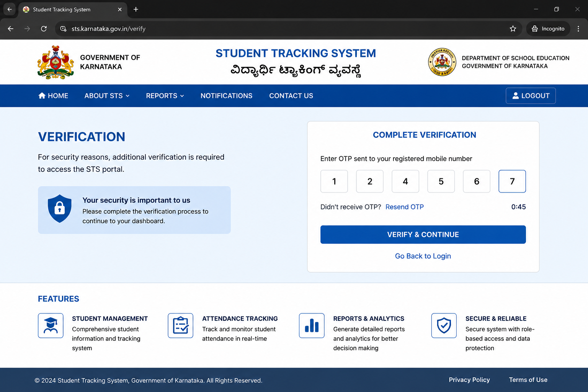Image resolution: width=588 pixels, height=392 pixels.
Task: Click the Student Management graduate icon
Action: (51, 326)
